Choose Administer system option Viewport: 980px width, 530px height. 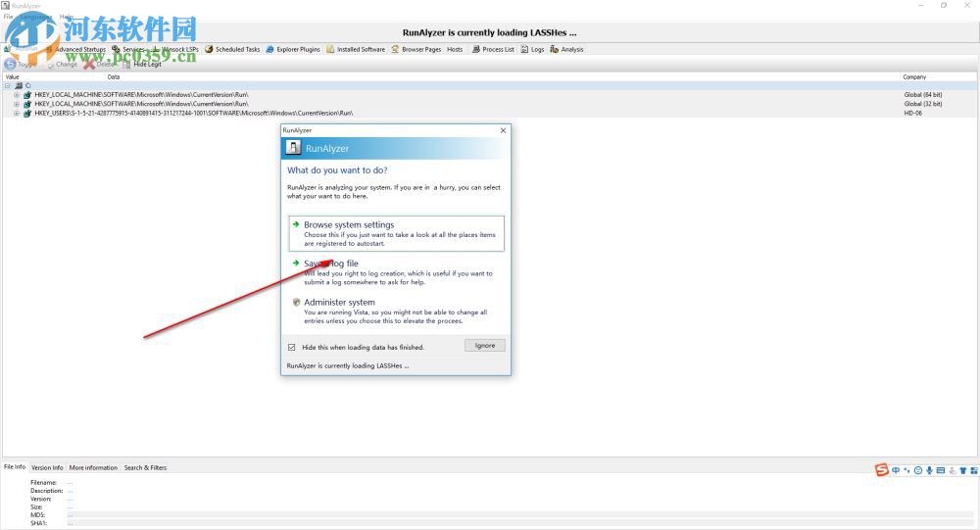point(396,312)
